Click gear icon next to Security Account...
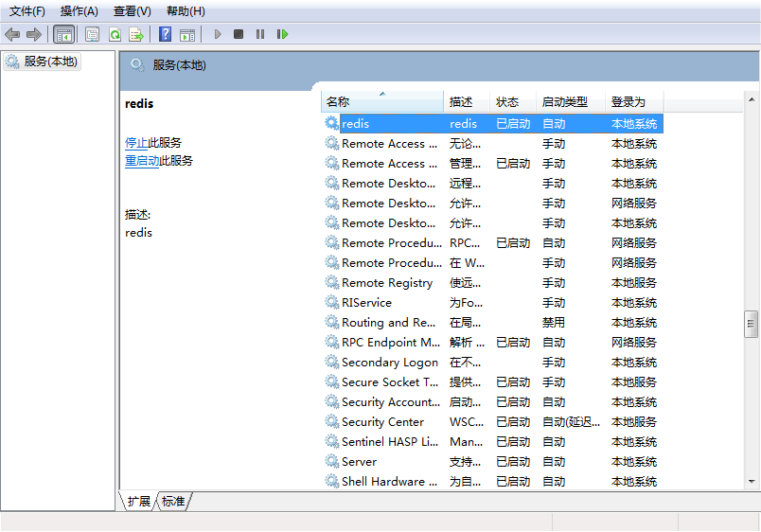 331,402
